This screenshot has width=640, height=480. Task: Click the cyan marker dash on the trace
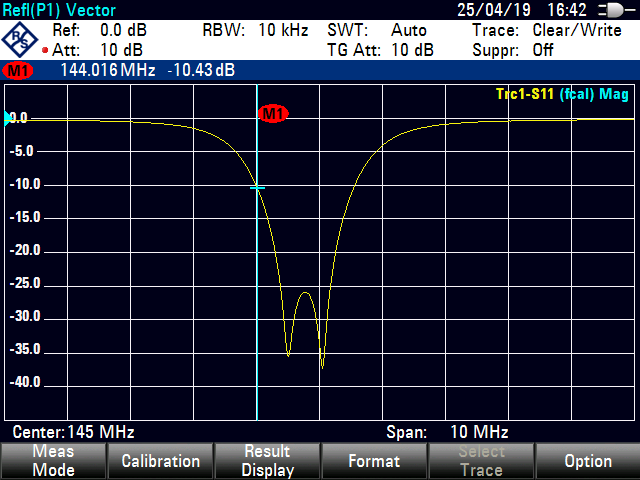(x=258, y=187)
